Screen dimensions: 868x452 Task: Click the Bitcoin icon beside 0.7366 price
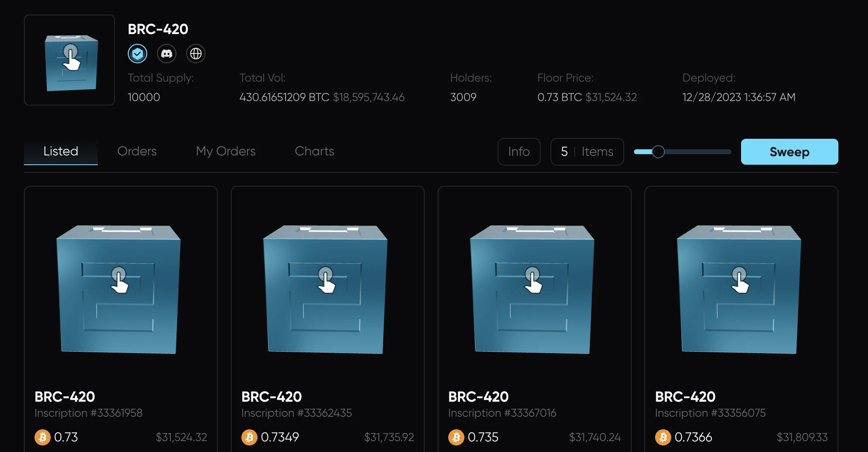pyautogui.click(x=663, y=437)
